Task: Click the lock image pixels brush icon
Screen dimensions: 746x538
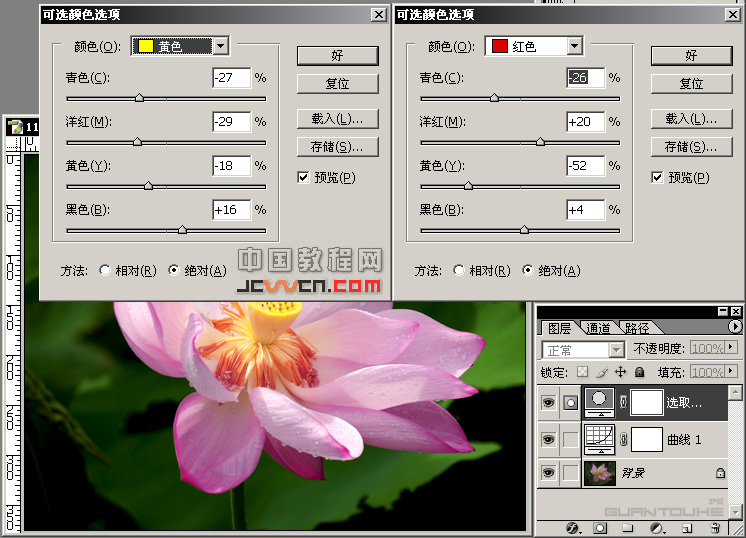Action: pos(602,372)
